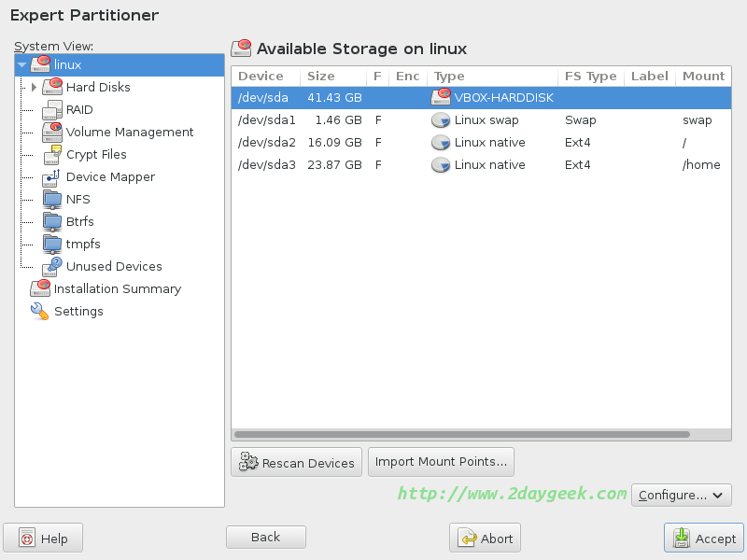Viewport: 747px width, 560px height.
Task: Click the RAID icon in System View
Action: pos(52,110)
